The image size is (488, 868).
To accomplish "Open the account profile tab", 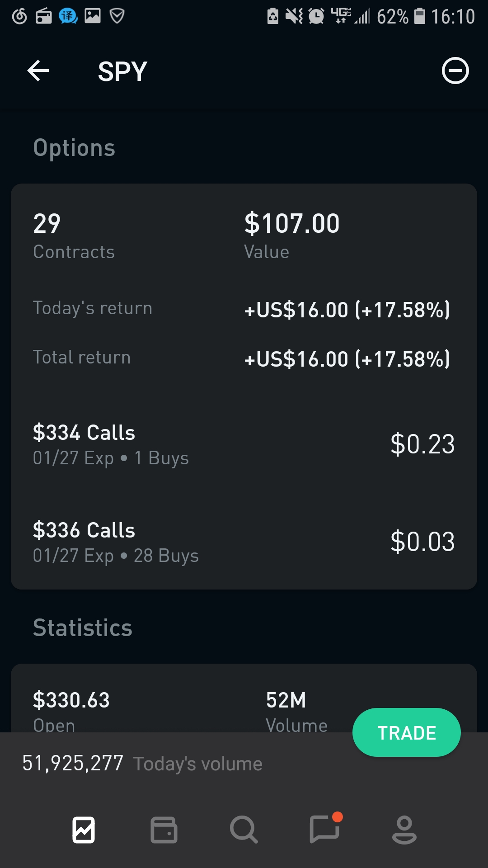I will tap(404, 830).
